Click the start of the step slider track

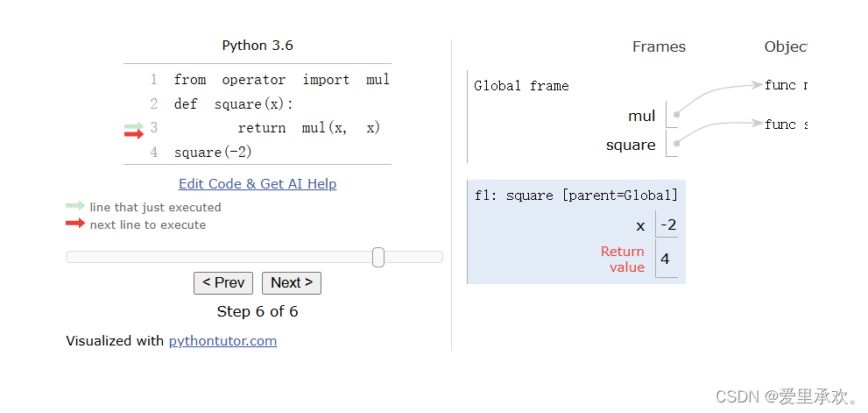[x=70, y=257]
